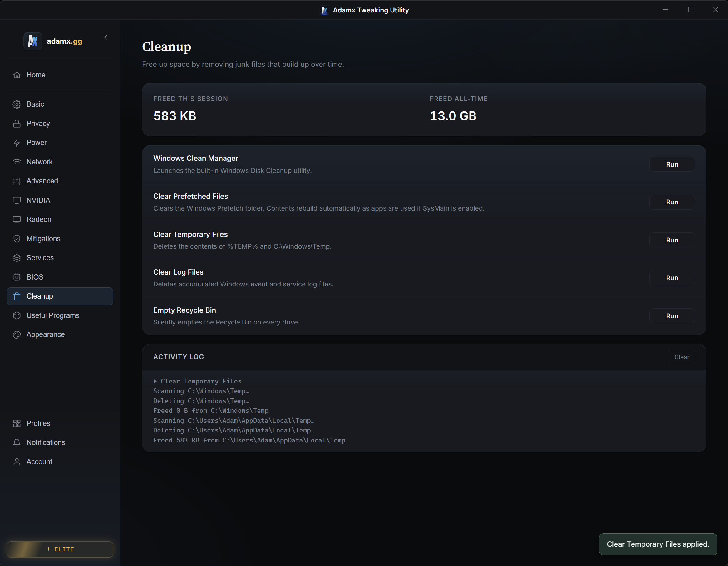Click 'Freed 0 B from C:\Windows\Temp' log line
The image size is (728, 566).
[x=211, y=411]
